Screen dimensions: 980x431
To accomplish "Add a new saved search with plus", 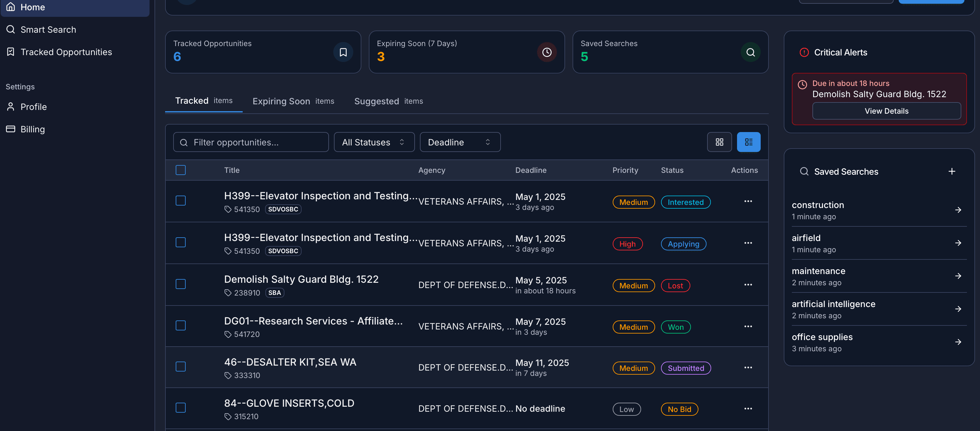I will coord(951,172).
